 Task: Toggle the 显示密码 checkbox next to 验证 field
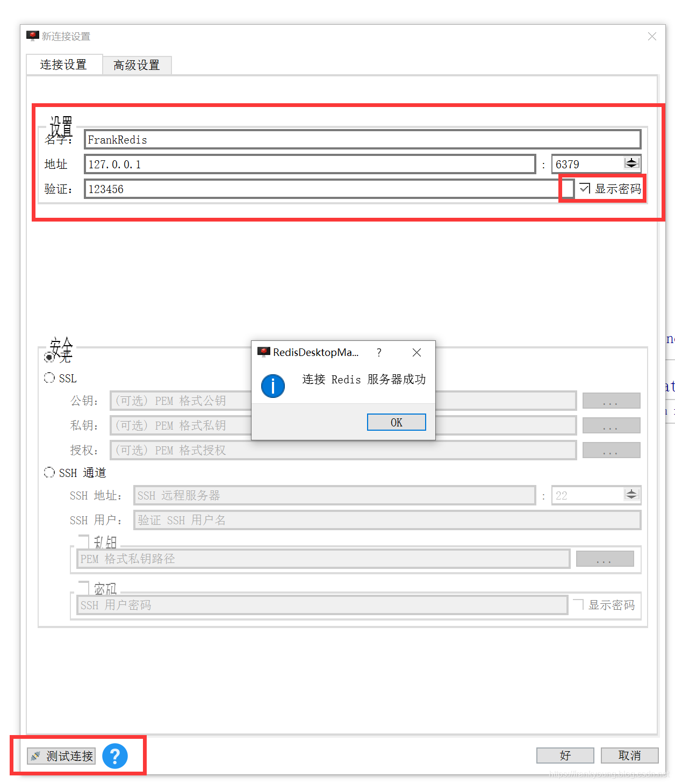pyautogui.click(x=585, y=188)
